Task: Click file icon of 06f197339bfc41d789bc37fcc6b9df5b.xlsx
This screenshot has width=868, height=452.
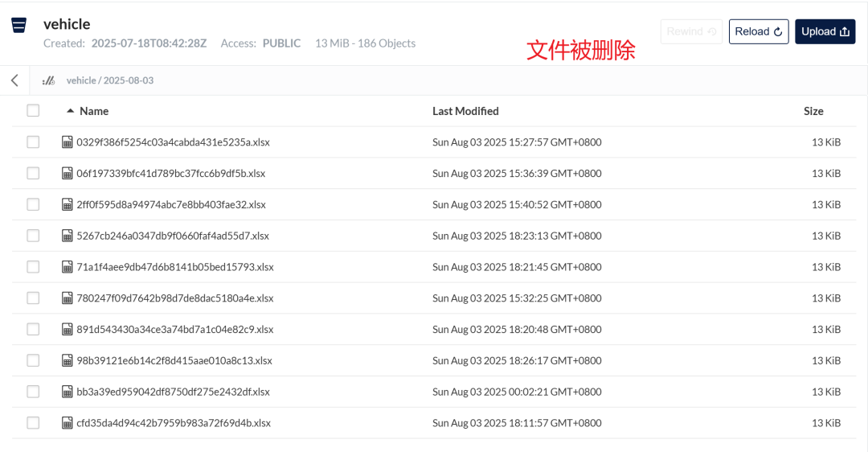Action: pos(67,174)
